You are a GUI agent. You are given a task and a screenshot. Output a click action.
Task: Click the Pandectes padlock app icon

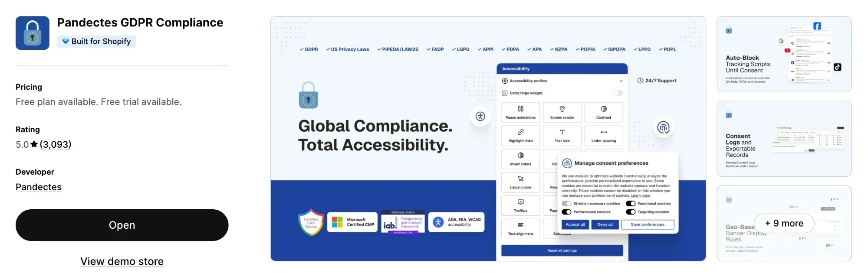[x=33, y=33]
